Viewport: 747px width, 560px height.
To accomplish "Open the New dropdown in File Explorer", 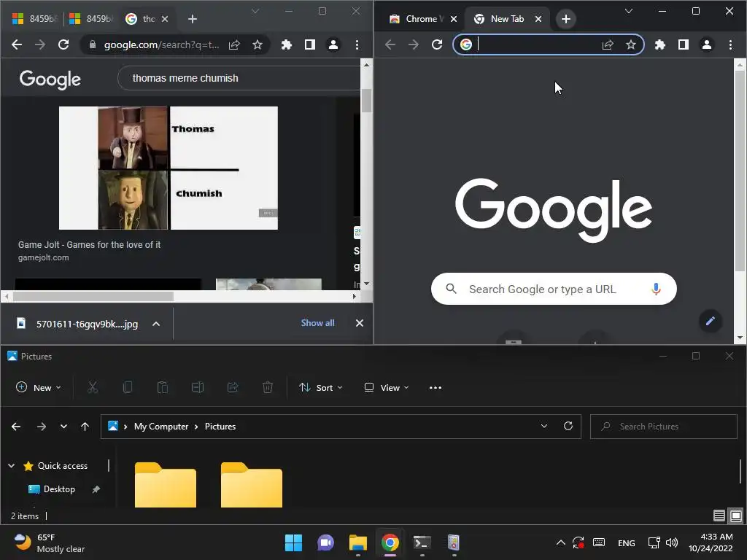I will click(38, 388).
